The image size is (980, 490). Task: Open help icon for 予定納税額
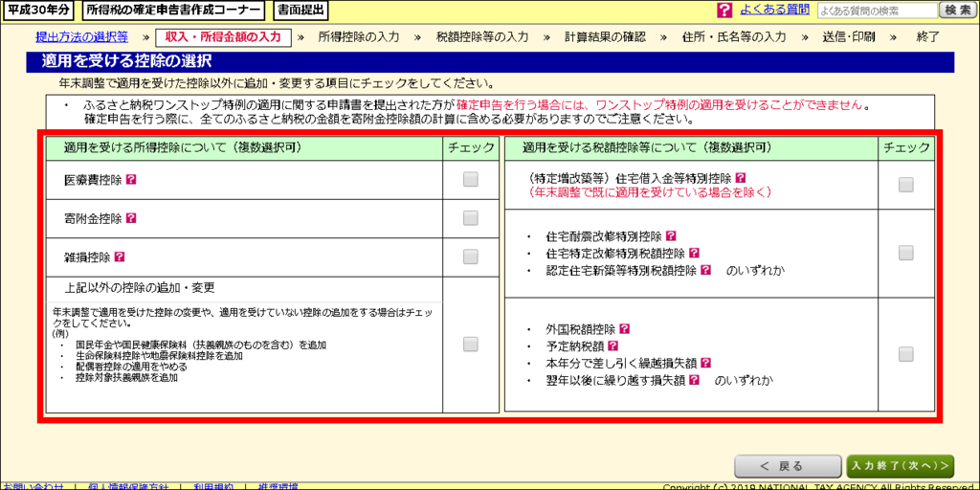(613, 345)
